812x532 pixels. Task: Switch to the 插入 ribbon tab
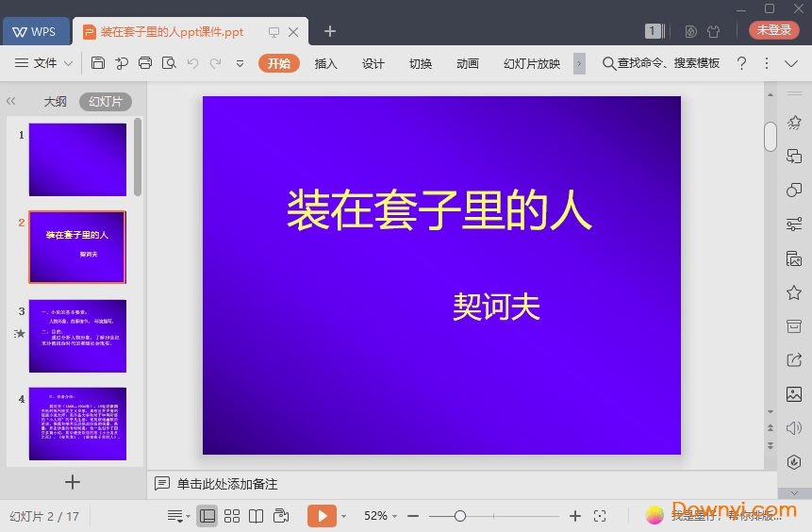(325, 63)
